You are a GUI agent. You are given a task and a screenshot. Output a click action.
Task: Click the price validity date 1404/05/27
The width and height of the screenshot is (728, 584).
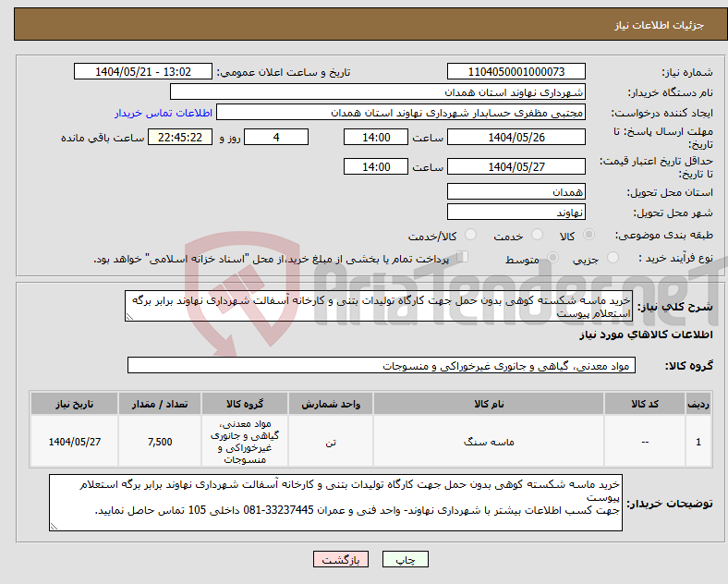pyautogui.click(x=516, y=166)
